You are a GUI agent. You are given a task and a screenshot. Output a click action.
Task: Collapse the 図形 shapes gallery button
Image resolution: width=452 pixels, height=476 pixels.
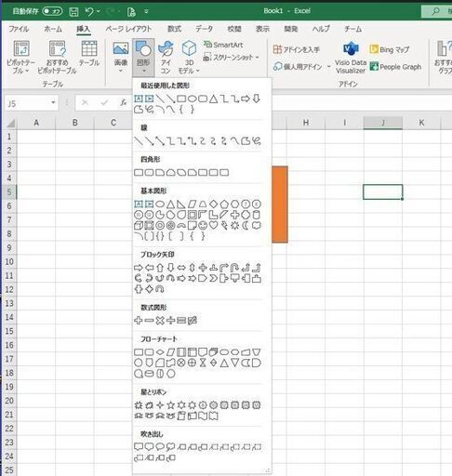click(x=143, y=58)
